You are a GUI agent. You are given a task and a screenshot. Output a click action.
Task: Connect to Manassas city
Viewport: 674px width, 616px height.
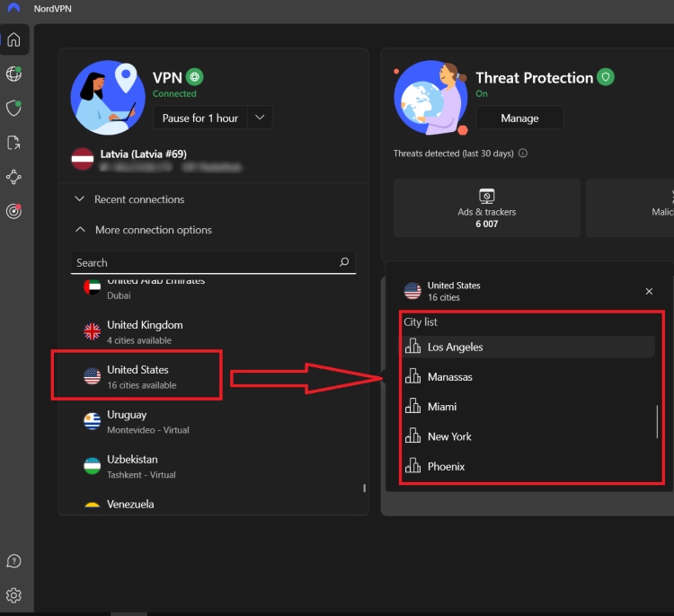pyautogui.click(x=528, y=377)
